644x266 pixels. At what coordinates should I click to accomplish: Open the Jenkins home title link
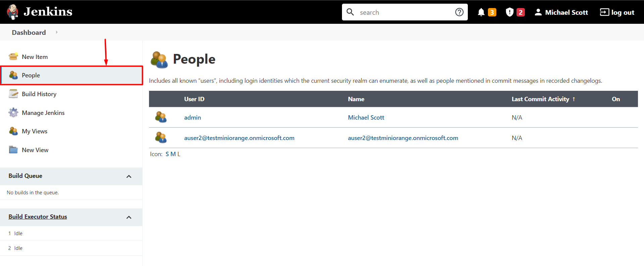pyautogui.click(x=48, y=12)
